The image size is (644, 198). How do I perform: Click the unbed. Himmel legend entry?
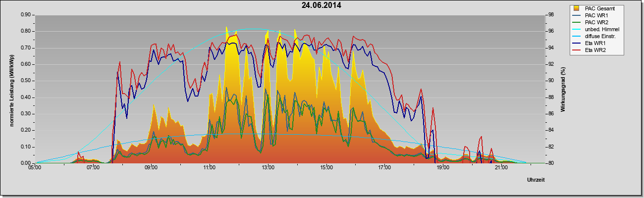tap(596, 29)
